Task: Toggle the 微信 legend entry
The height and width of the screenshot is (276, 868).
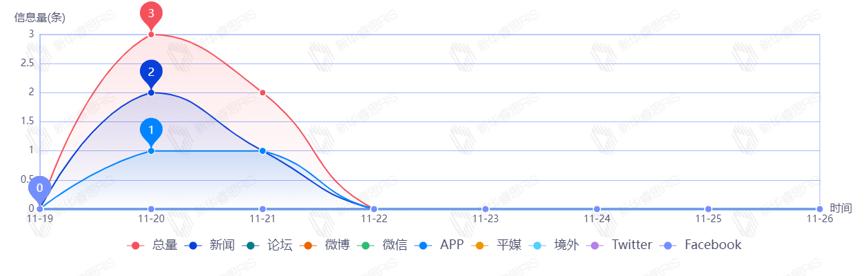Action: (x=383, y=245)
